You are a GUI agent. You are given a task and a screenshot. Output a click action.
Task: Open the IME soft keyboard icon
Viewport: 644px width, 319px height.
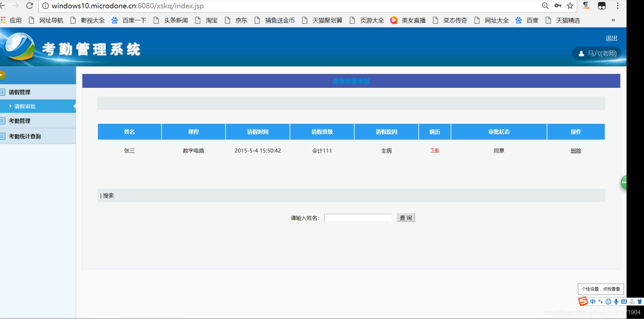click(624, 302)
